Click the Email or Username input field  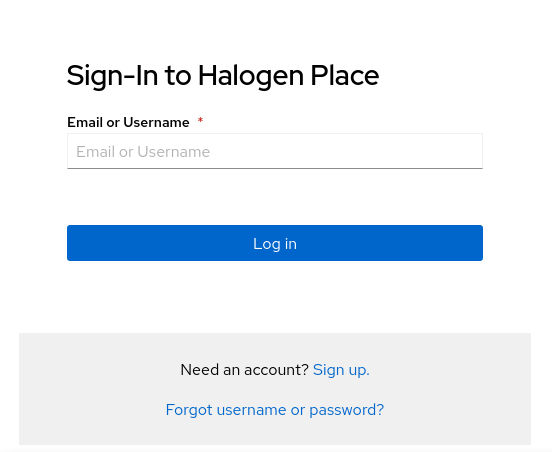coord(275,151)
